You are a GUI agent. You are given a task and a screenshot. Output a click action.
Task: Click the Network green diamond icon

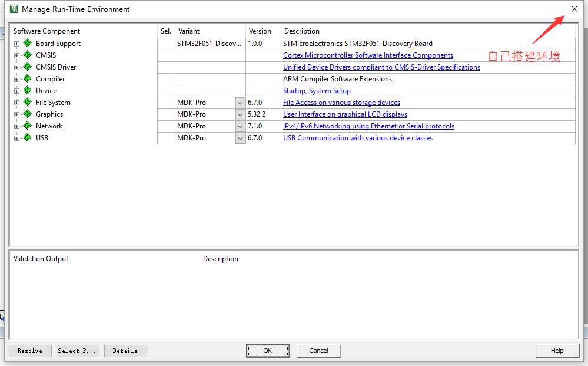click(28, 126)
